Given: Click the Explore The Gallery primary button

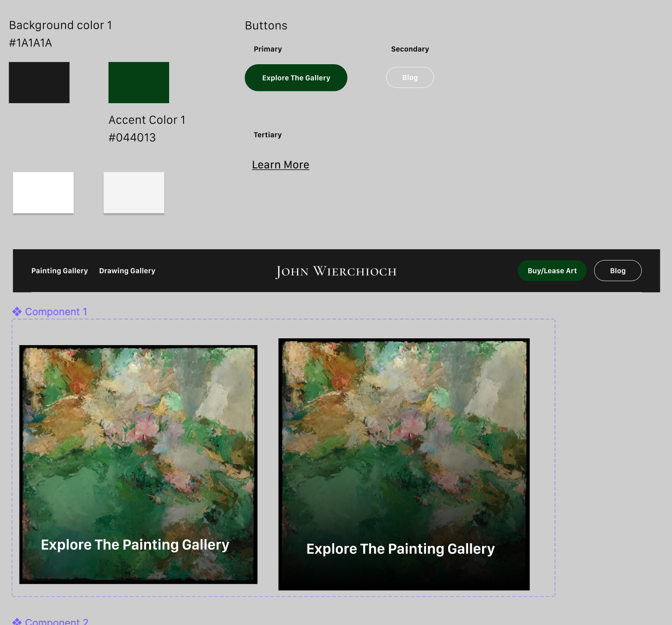Looking at the screenshot, I should (x=296, y=78).
